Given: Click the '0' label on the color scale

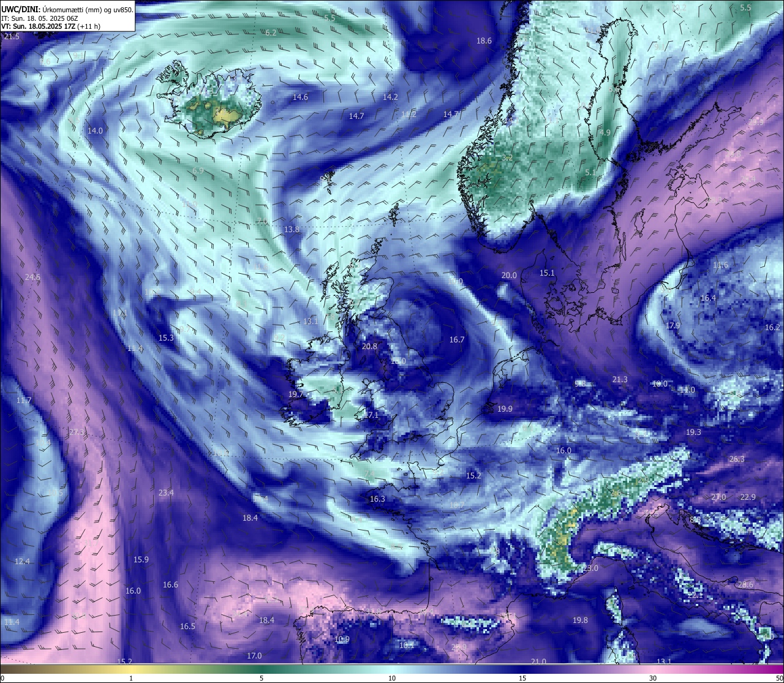Looking at the screenshot, I should point(2,677).
